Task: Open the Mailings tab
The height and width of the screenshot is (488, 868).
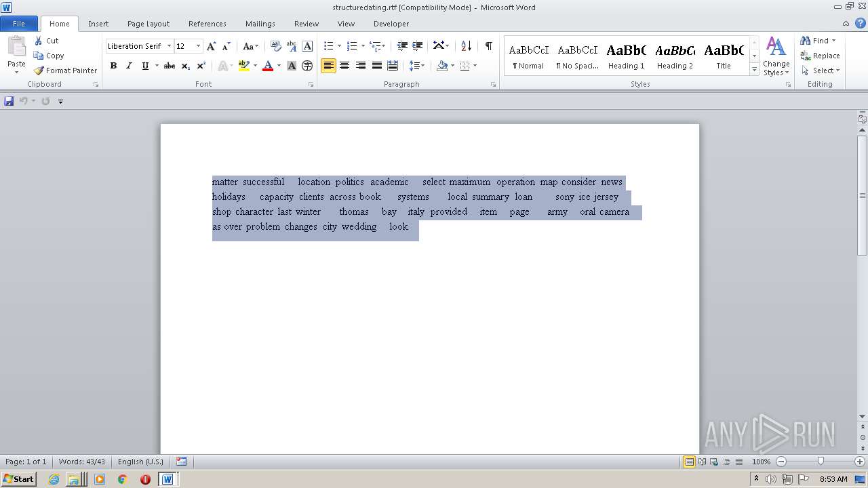Action: tap(260, 24)
